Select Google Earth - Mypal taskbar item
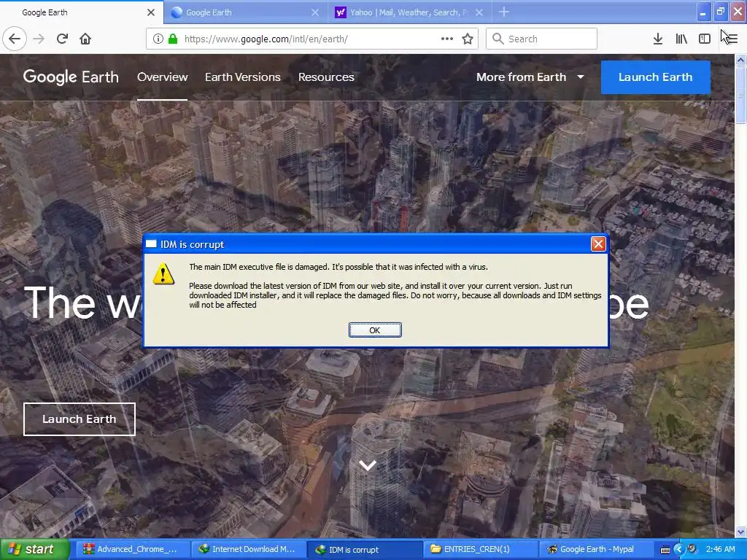This screenshot has width=747, height=560. click(x=595, y=550)
